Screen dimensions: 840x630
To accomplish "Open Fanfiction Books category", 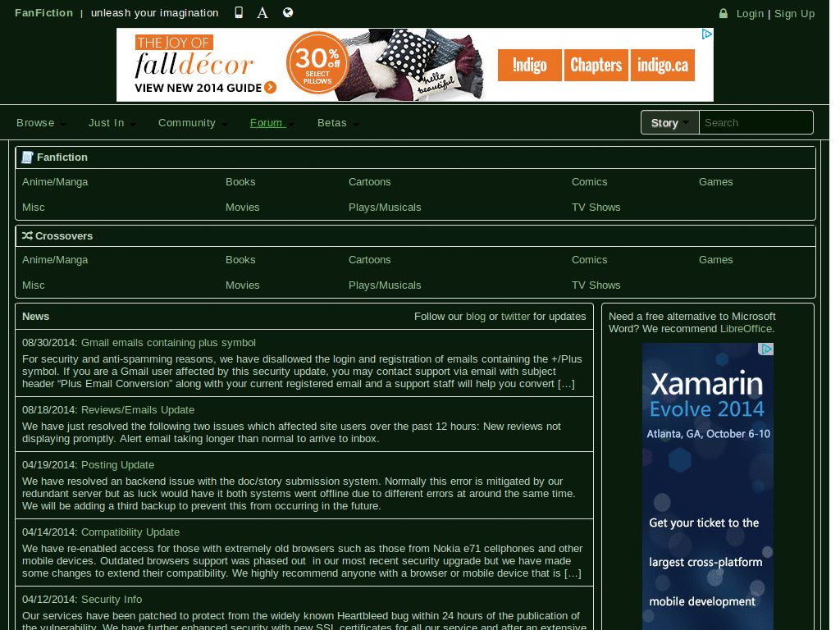I will tap(240, 182).
